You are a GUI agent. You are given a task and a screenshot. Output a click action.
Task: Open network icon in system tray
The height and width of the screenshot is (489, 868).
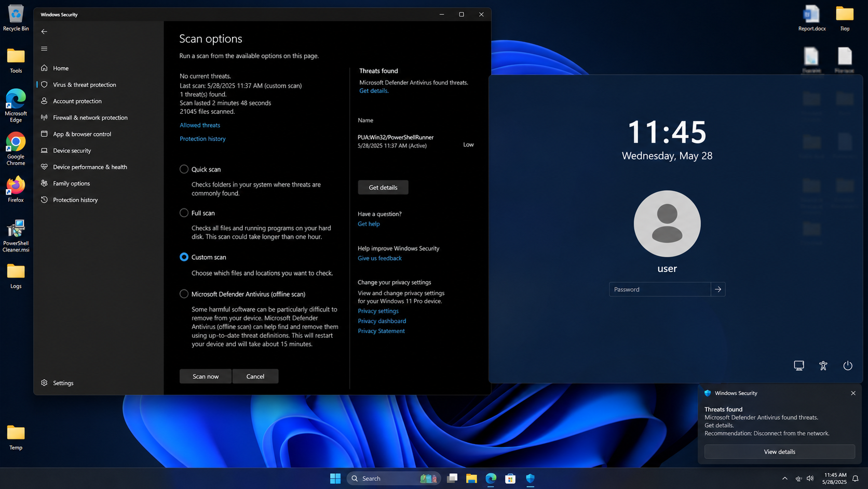point(798,479)
